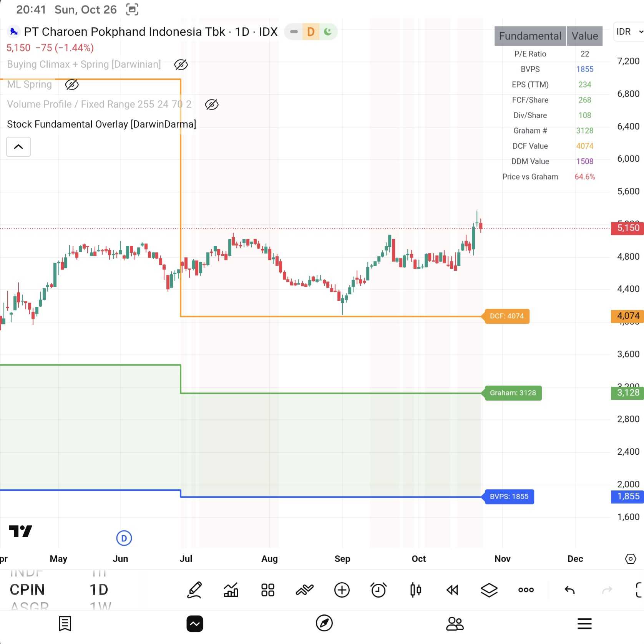Select the Volume Profile indicator label

[99, 104]
